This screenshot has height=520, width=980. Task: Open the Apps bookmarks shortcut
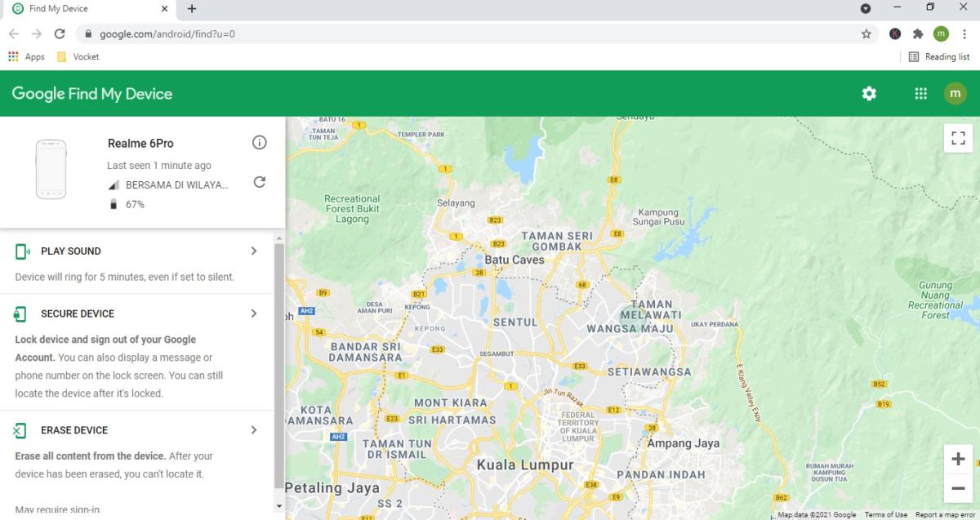26,57
